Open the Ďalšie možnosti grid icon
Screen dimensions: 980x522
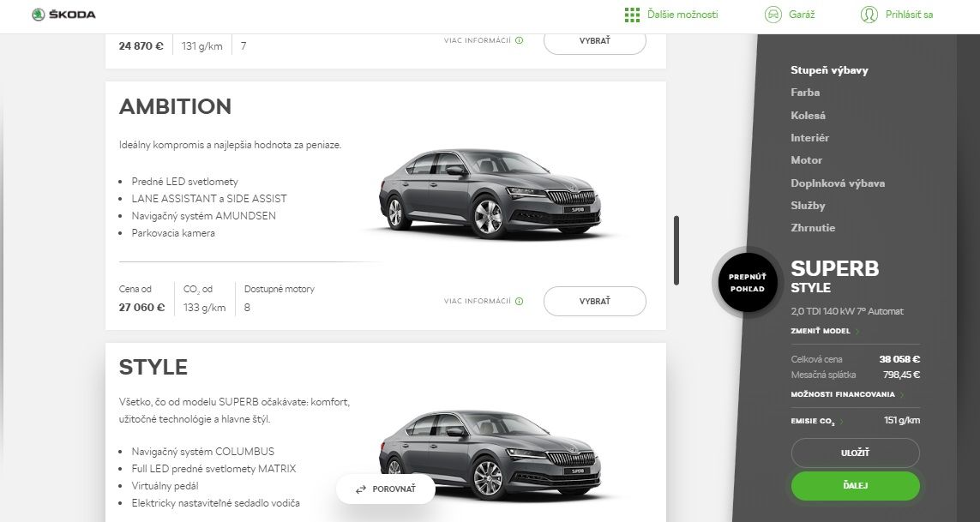[632, 15]
